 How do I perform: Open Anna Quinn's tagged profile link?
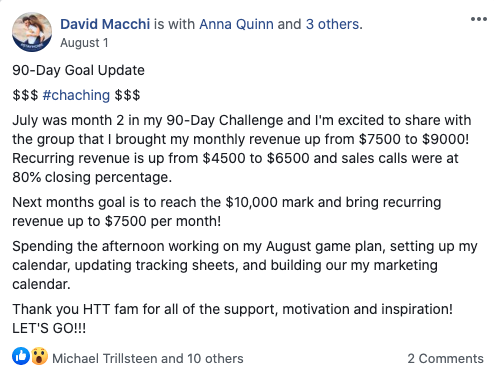coord(236,24)
